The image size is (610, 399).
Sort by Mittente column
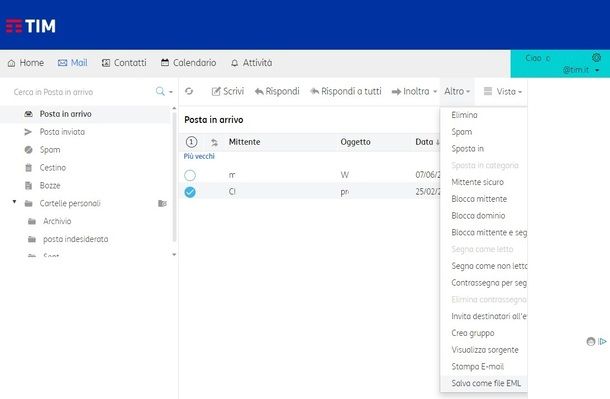point(244,142)
